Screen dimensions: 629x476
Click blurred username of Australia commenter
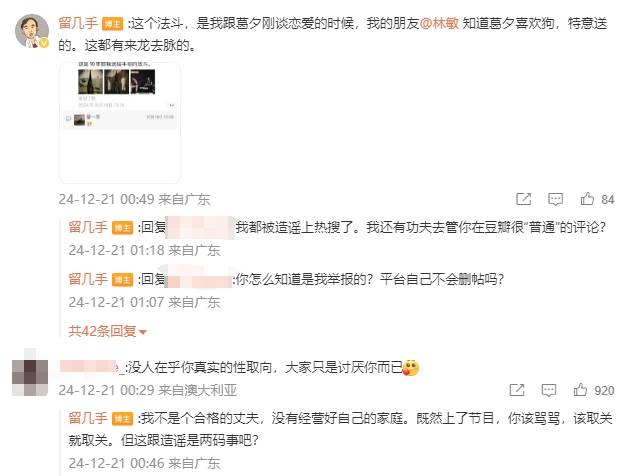point(90,367)
